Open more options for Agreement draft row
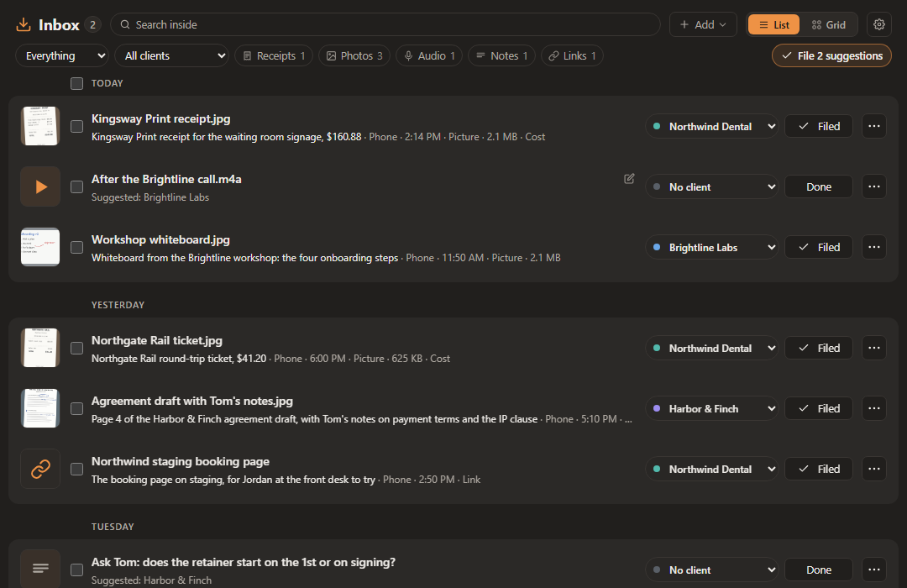907x588 pixels. pyautogui.click(x=874, y=408)
